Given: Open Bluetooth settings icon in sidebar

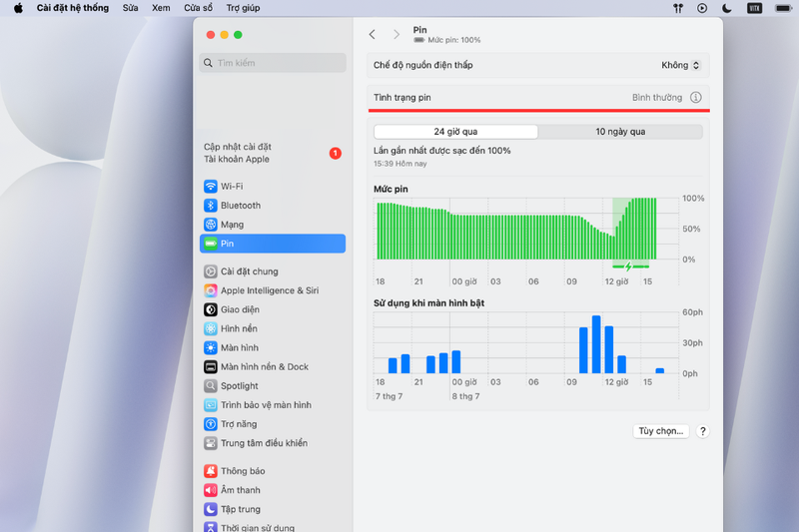Looking at the screenshot, I should (x=211, y=206).
